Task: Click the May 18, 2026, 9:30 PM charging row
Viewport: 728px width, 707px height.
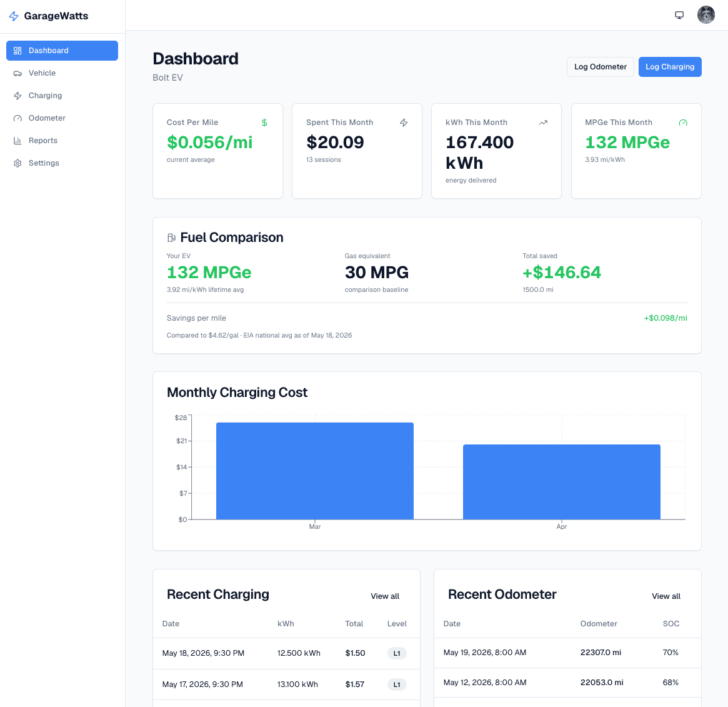Action: click(x=286, y=653)
